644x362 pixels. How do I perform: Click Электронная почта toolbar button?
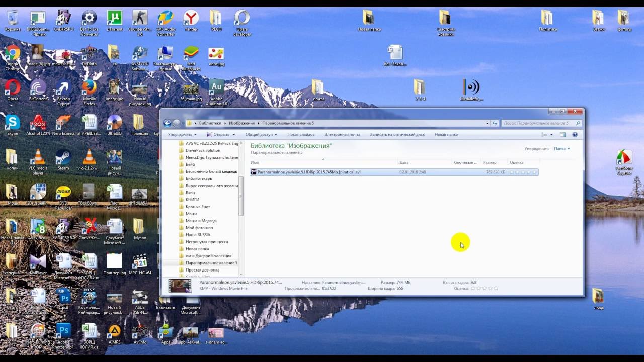tap(342, 135)
